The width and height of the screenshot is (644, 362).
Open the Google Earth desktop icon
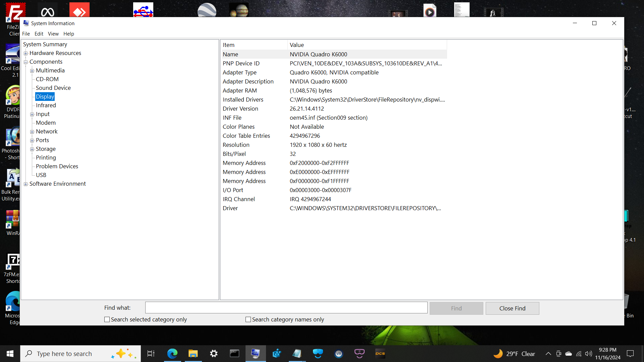tap(207, 10)
